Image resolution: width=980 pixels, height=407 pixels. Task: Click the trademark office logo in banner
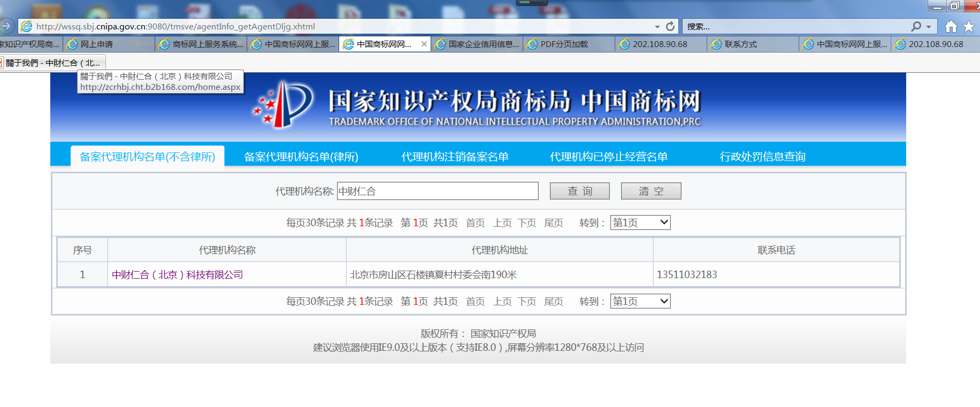(283, 104)
